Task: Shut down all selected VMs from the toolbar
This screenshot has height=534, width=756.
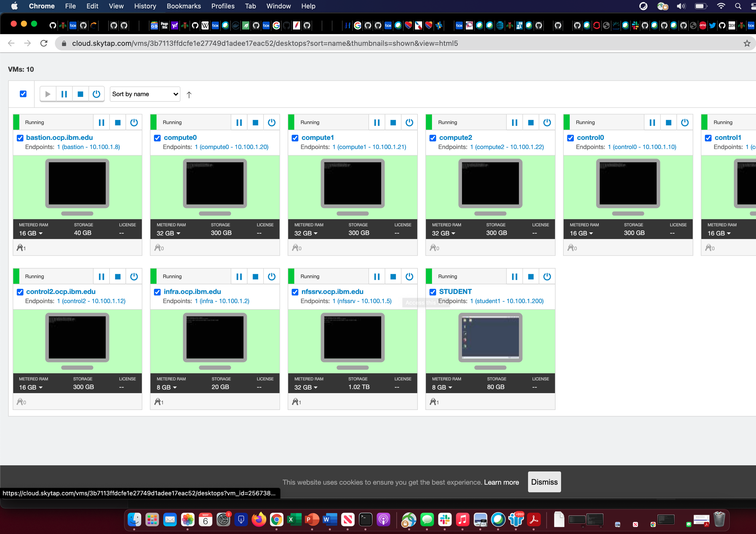Action: coord(80,94)
